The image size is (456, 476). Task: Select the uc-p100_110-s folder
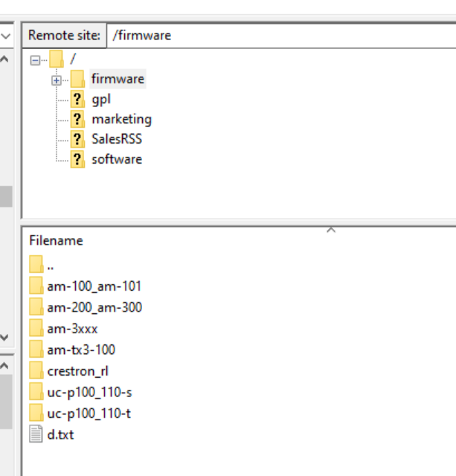(x=89, y=392)
